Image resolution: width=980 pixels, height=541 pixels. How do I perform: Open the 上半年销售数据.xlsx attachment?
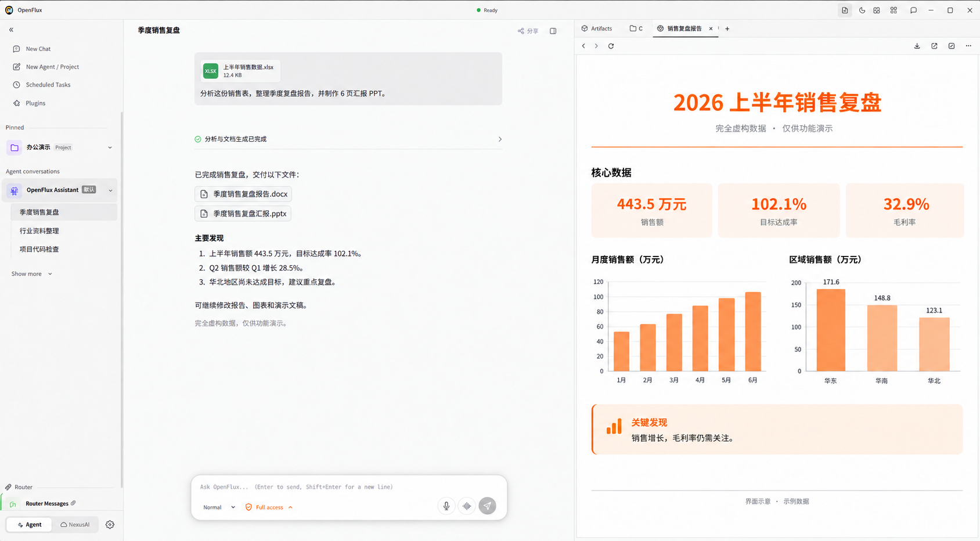click(x=240, y=71)
